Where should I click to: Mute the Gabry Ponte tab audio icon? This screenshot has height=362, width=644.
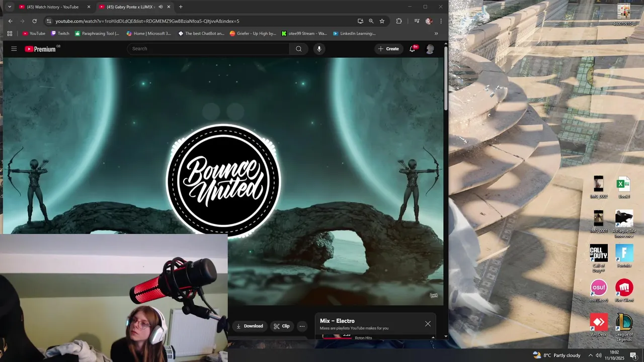click(x=160, y=7)
